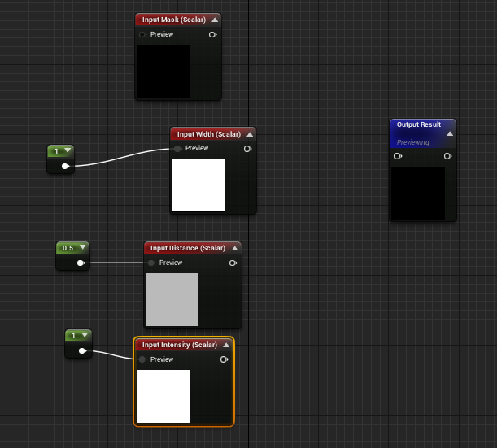497x448 pixels.
Task: Collapse the Input Width (Scalar) node preview
Action: (250, 134)
